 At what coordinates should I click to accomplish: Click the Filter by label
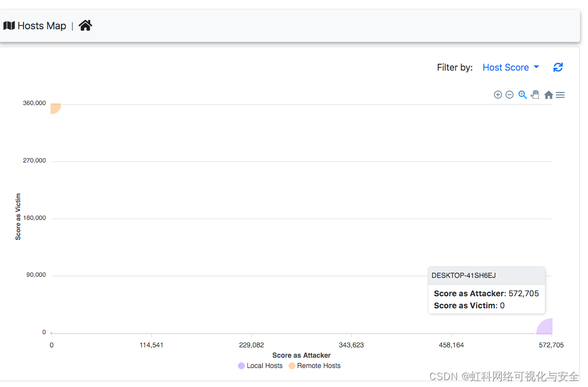455,67
